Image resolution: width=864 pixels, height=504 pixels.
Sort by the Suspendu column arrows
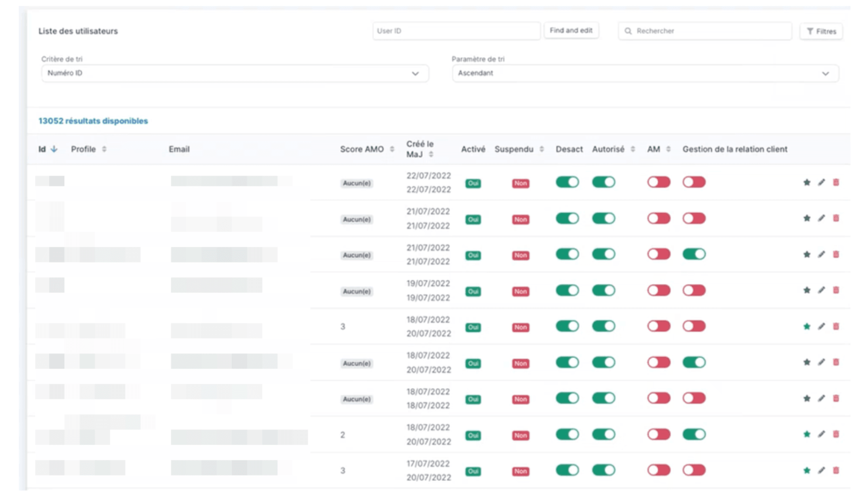[x=542, y=149]
